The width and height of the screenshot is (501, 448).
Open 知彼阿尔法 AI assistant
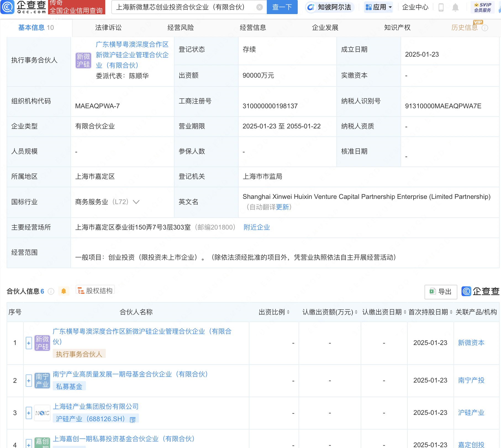[329, 7]
